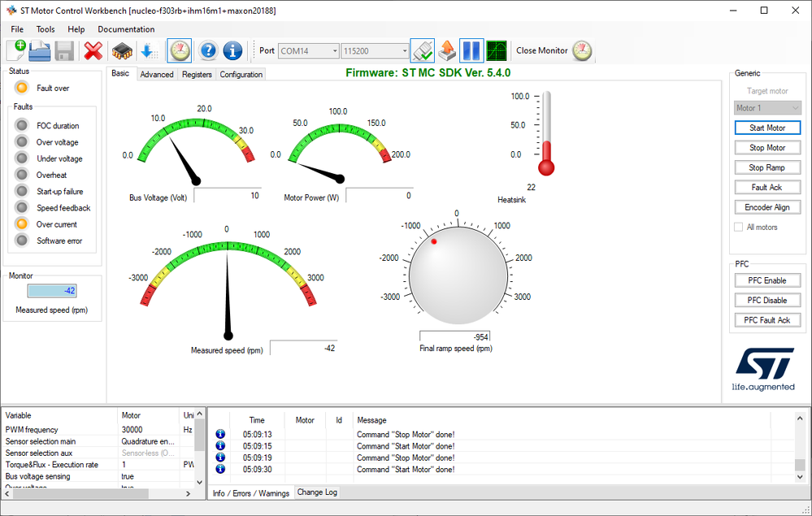This screenshot has height=516, width=812.
Task: Click the Stop Ramp button
Action: 767,167
